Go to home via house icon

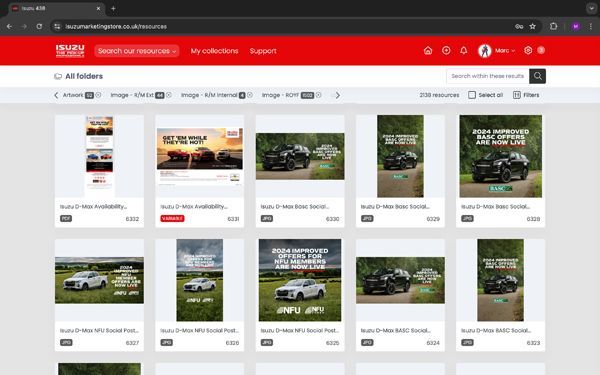coord(428,51)
